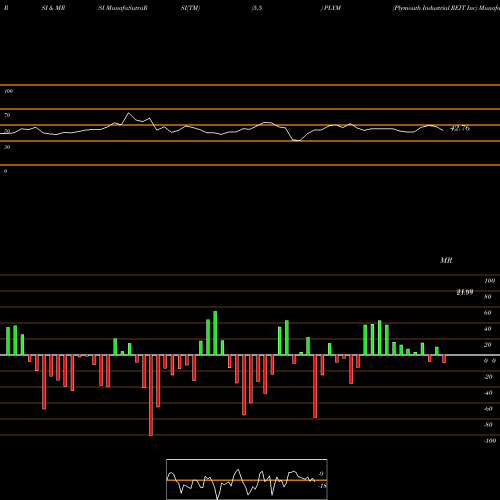Click the mini chart thumbnail at the bottom
500x500 pixels.
247,479
